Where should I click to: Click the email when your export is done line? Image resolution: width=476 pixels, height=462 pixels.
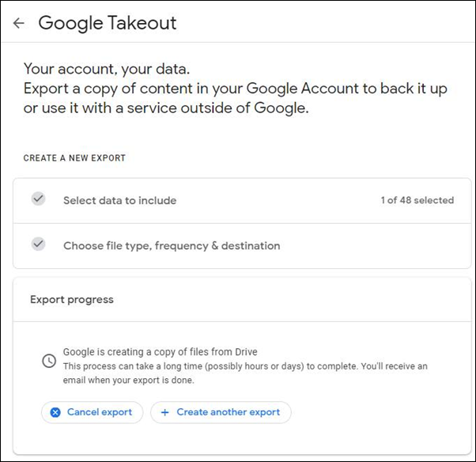coord(128,380)
